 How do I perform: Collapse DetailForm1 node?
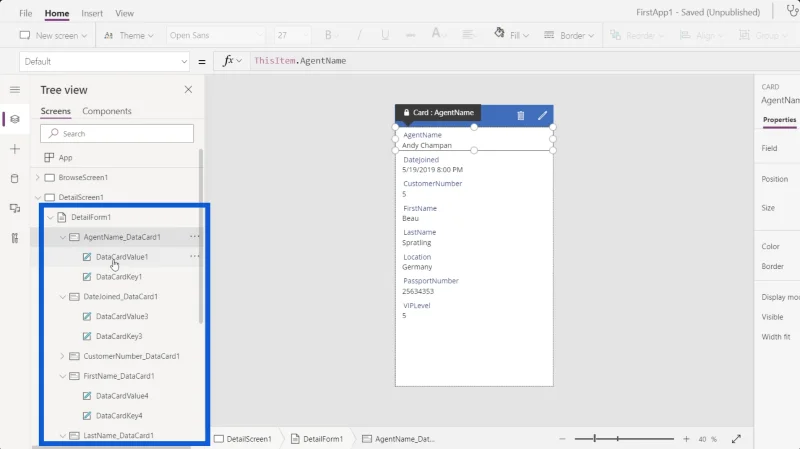click(x=50, y=217)
